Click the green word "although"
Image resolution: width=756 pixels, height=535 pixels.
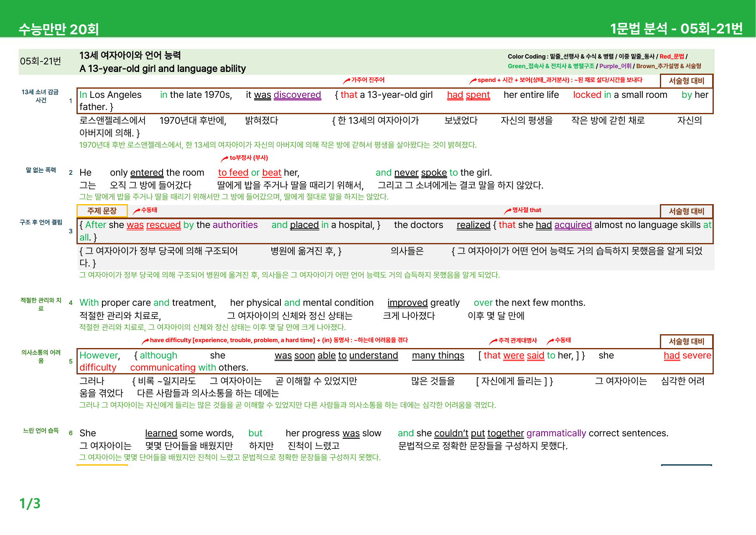158,356
